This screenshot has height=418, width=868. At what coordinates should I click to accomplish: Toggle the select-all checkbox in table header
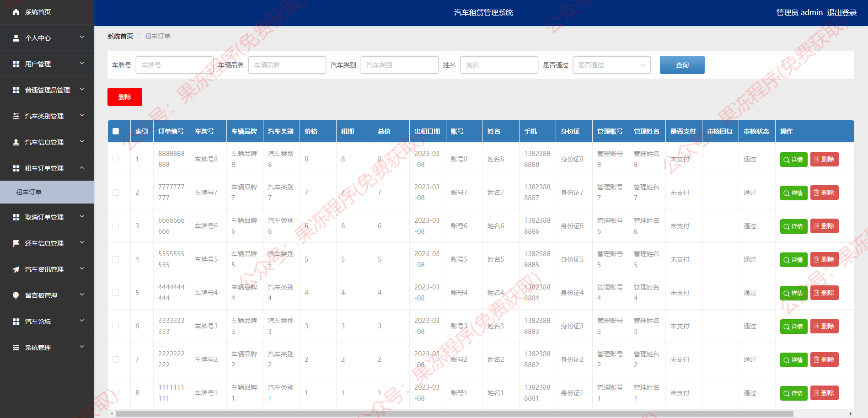116,131
